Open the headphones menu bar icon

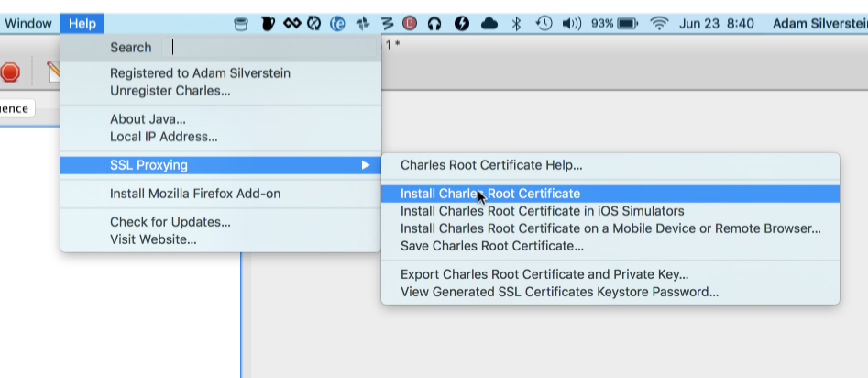tap(434, 24)
